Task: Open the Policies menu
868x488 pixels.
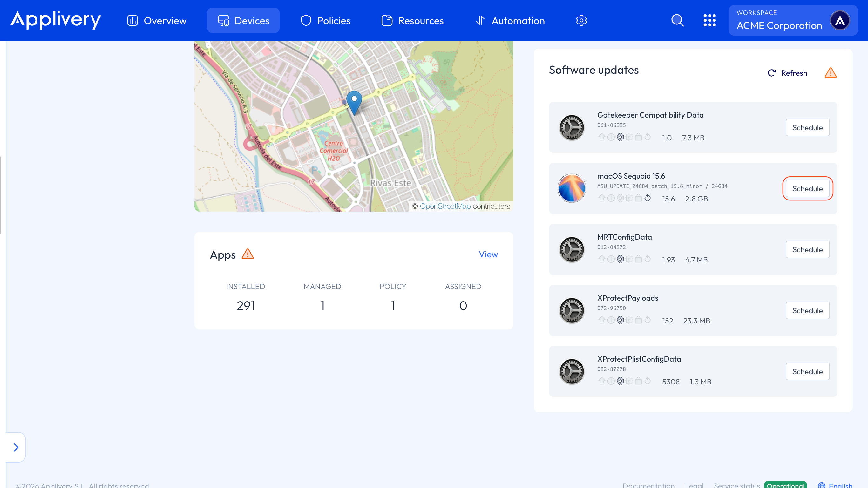Action: 325,21
